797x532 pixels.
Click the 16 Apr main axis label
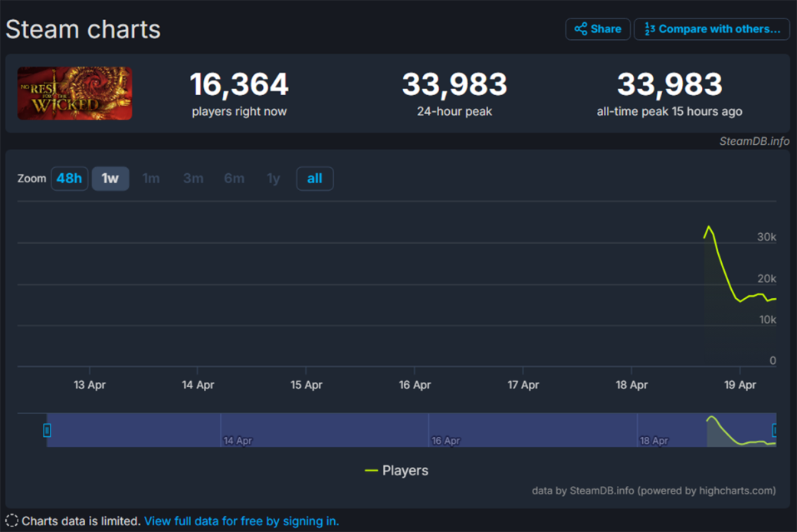415,385
